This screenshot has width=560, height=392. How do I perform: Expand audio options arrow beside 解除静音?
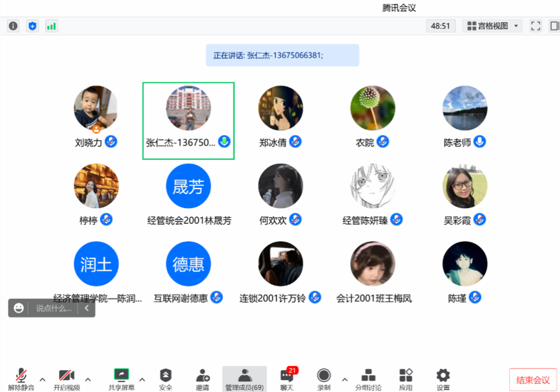[42, 379]
